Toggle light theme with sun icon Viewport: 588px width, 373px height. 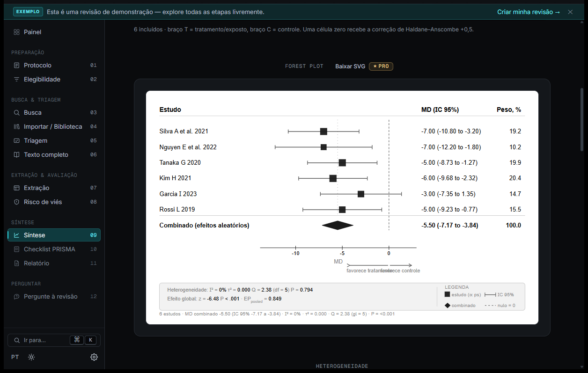31,357
